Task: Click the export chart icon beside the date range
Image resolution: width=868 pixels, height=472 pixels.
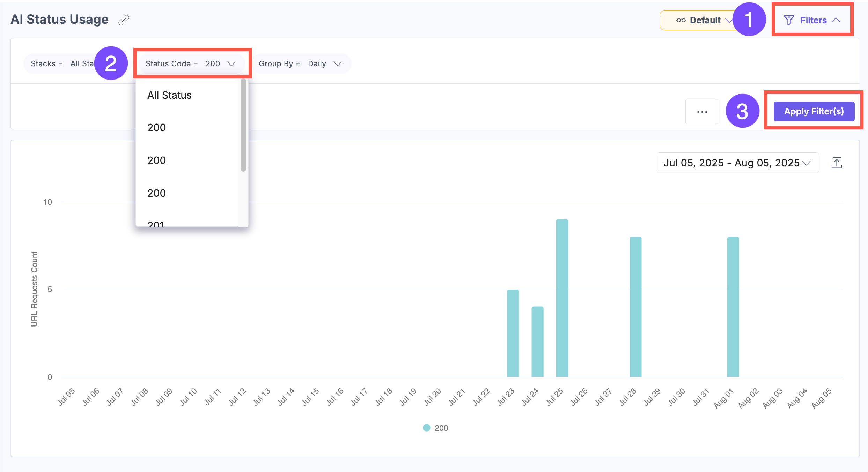Action: click(837, 163)
